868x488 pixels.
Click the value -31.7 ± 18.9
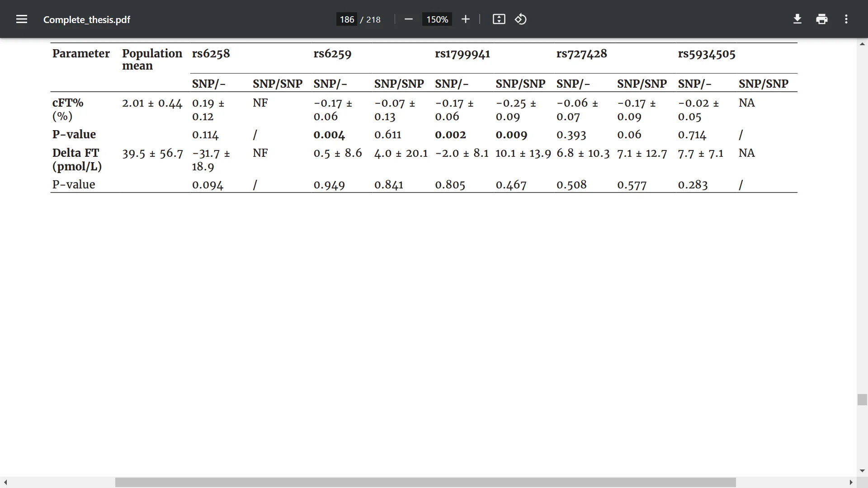pos(211,160)
